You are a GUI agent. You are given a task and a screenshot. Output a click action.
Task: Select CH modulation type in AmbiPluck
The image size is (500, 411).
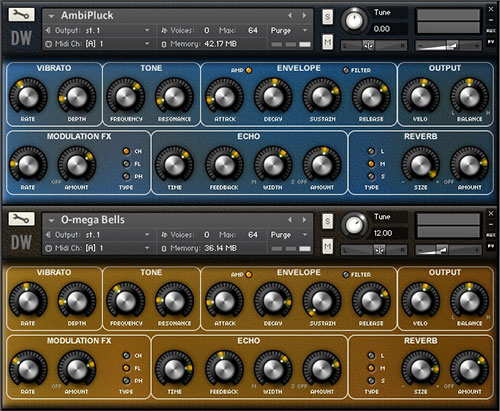point(126,151)
